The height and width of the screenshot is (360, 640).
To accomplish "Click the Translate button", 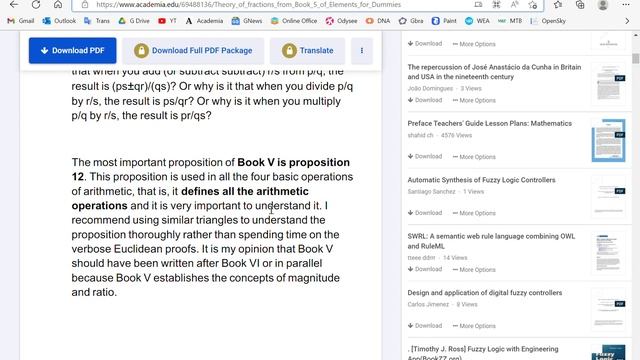I will pyautogui.click(x=307, y=51).
